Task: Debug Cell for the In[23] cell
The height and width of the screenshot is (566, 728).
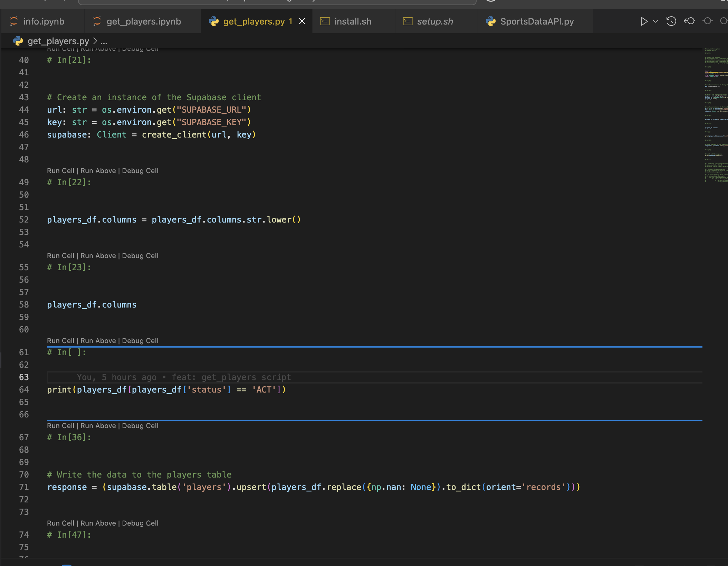Action: click(x=140, y=256)
